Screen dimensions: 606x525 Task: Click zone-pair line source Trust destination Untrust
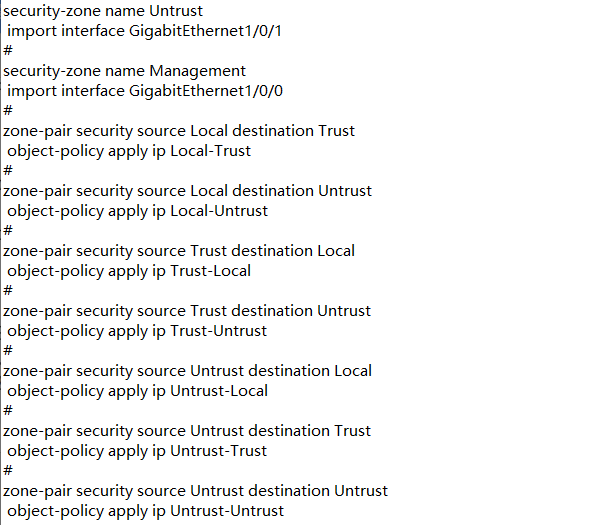coord(187,311)
